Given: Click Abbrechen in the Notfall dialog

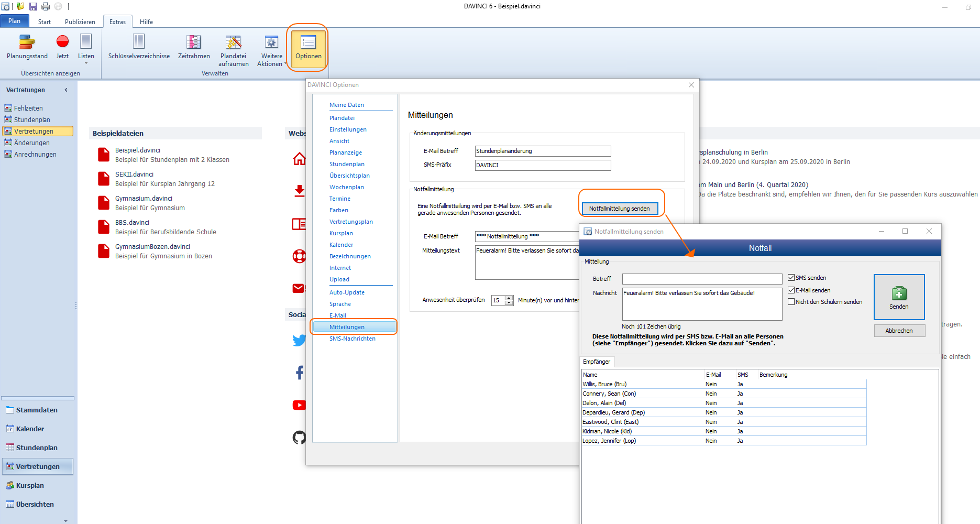Looking at the screenshot, I should tap(899, 331).
